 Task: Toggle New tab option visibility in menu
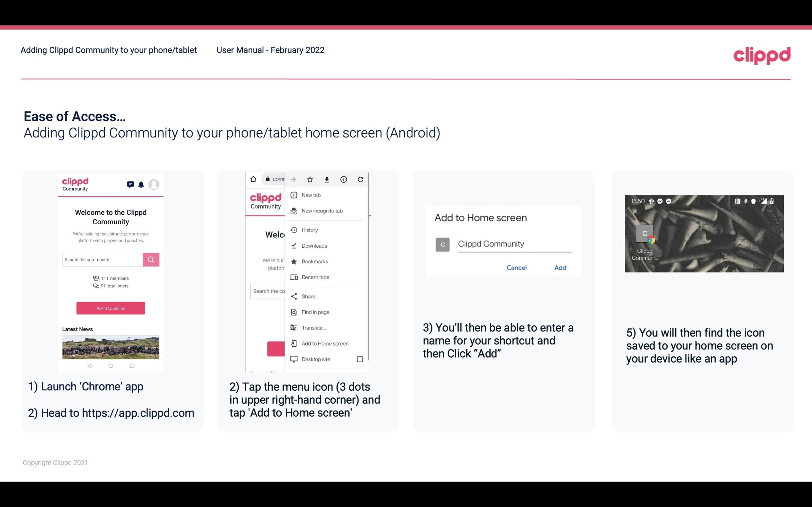311,194
